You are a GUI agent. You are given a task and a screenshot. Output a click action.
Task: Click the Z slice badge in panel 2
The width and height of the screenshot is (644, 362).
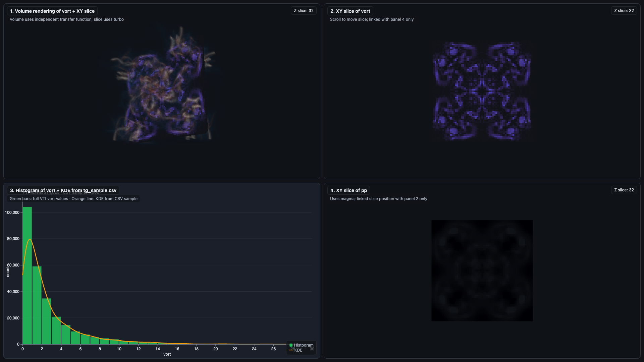tap(624, 11)
